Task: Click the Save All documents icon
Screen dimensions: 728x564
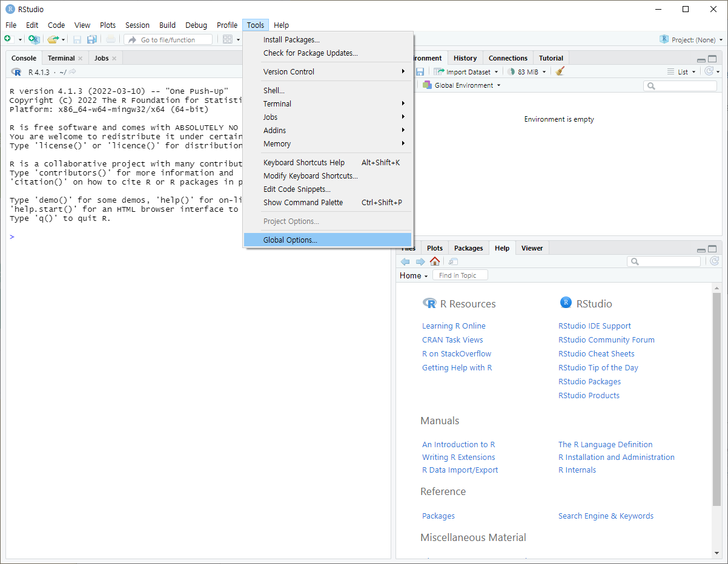Action: coord(92,39)
